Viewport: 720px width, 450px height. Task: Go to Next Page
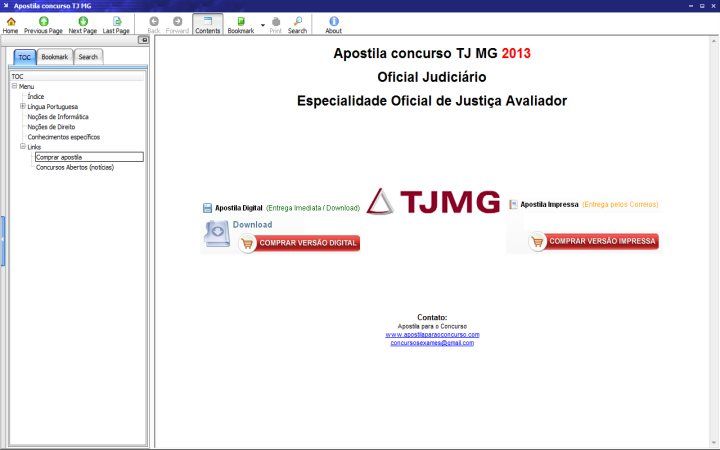click(83, 25)
